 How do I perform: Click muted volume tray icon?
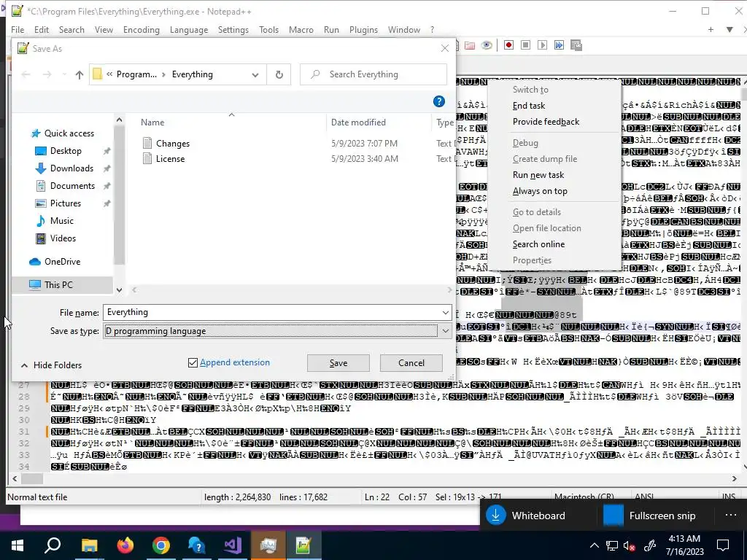coord(630,545)
